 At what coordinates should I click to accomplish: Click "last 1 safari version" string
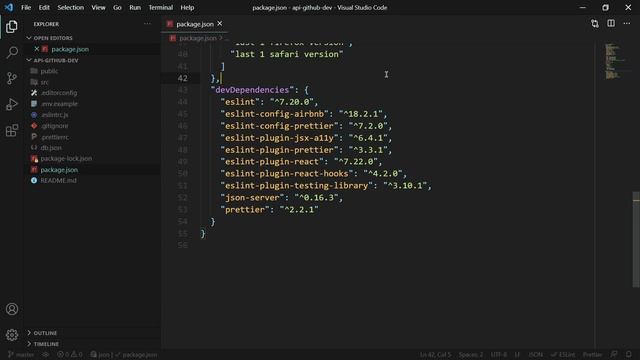coord(287,54)
